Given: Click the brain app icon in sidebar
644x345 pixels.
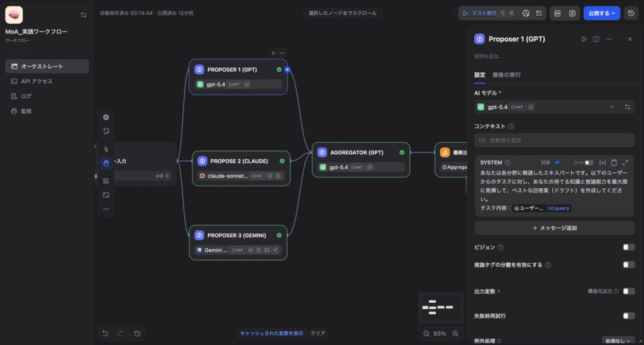Looking at the screenshot, I should (14, 15).
